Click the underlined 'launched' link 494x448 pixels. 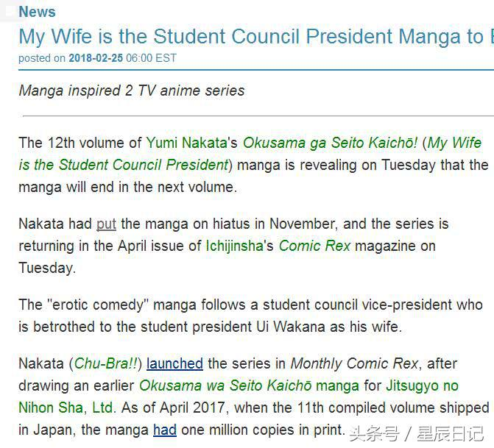pyautogui.click(x=174, y=363)
